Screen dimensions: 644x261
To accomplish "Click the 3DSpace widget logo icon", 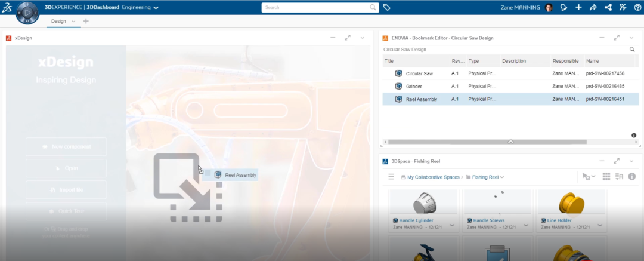I will tap(385, 161).
